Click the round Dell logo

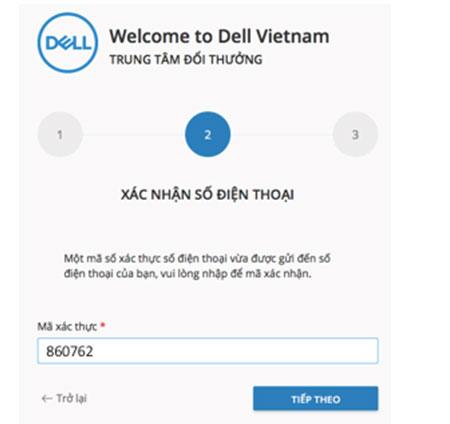[68, 43]
